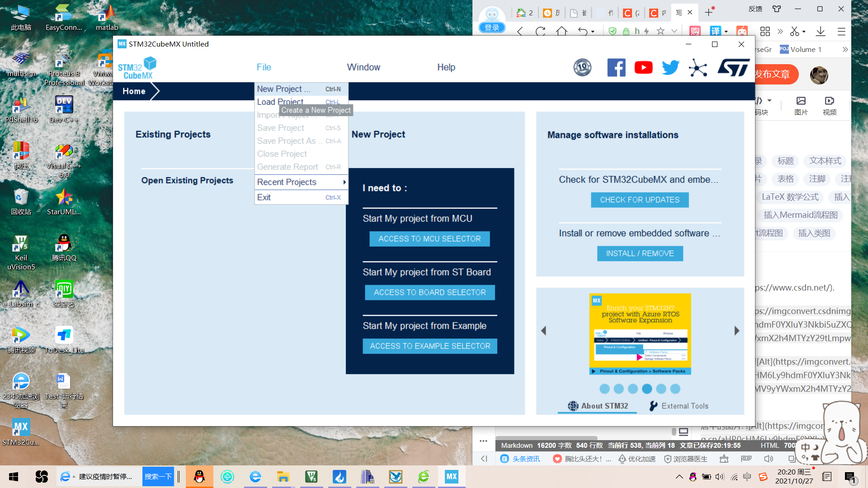Select the fourth highlighted carousel dot

point(647,389)
